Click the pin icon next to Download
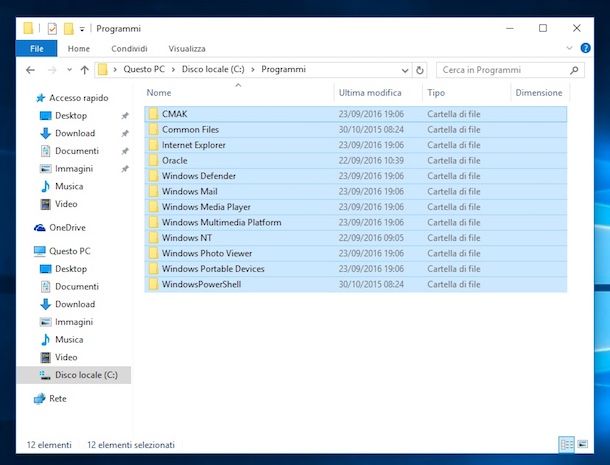This screenshot has height=465, width=610. (125, 133)
